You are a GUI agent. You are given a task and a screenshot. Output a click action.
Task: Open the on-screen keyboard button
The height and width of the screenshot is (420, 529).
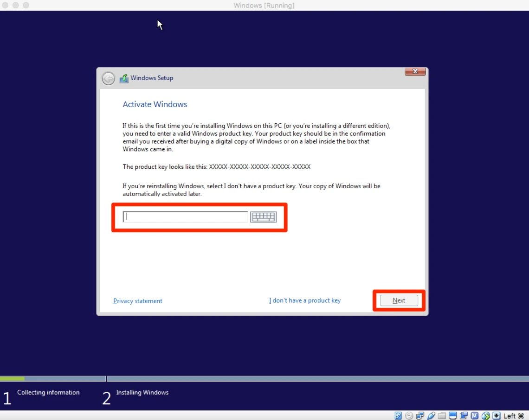tap(264, 217)
